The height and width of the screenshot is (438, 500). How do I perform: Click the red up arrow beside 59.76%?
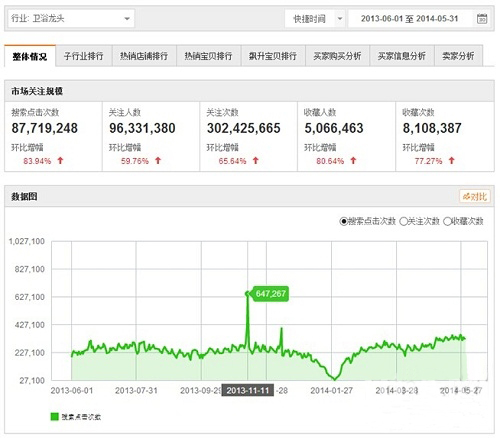[x=158, y=161]
